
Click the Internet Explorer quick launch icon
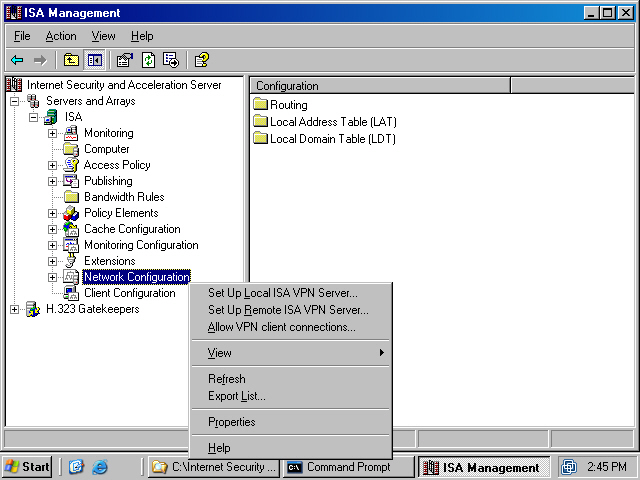[100, 467]
